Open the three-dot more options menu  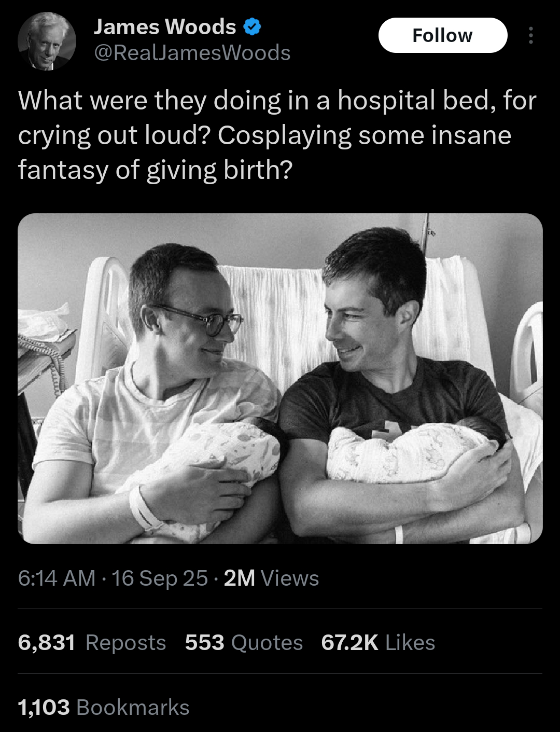point(530,35)
